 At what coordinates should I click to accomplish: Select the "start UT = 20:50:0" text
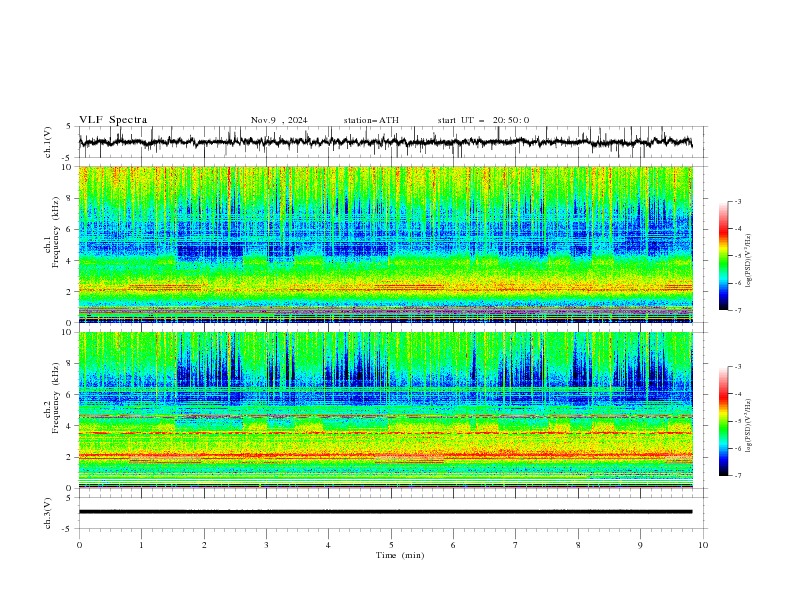[483, 120]
